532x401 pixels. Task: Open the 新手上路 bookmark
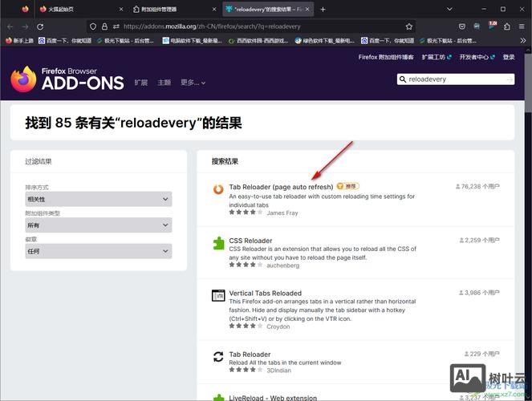[19, 41]
